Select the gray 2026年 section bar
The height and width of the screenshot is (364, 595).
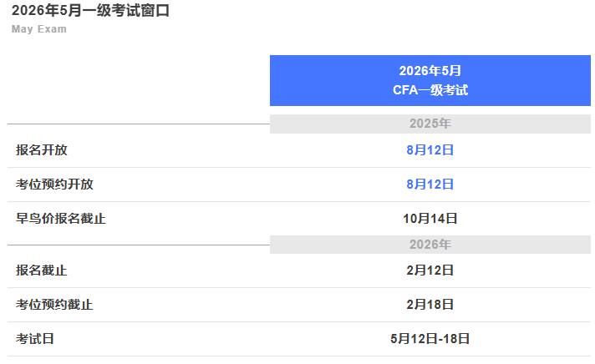(x=430, y=245)
